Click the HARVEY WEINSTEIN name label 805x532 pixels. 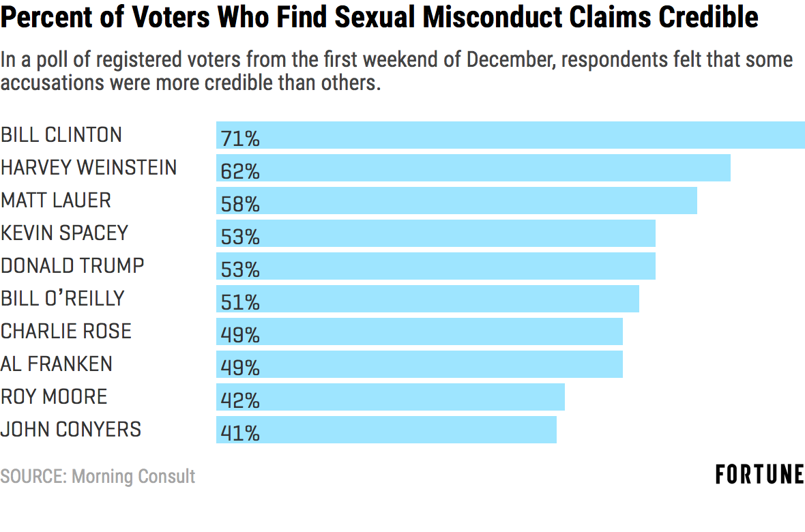click(x=89, y=167)
